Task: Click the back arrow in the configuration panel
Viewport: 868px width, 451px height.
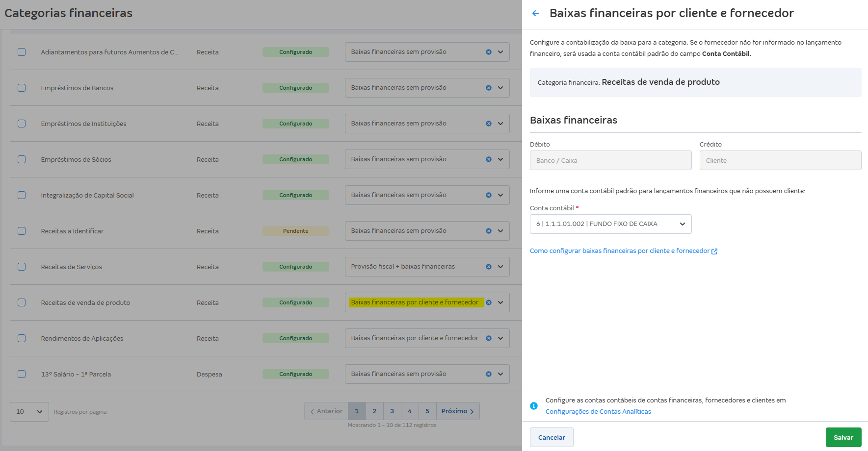Action: click(535, 13)
